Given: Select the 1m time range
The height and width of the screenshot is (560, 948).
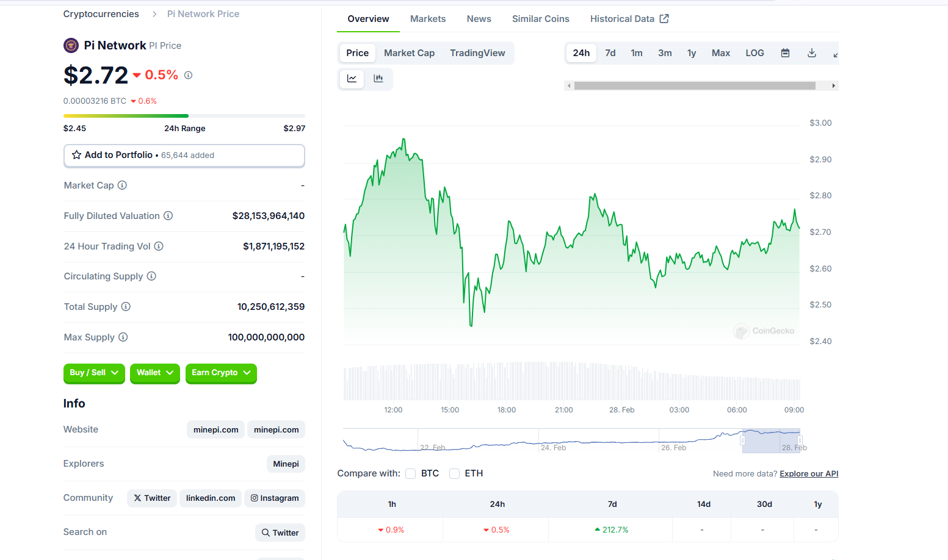Looking at the screenshot, I should (x=637, y=53).
